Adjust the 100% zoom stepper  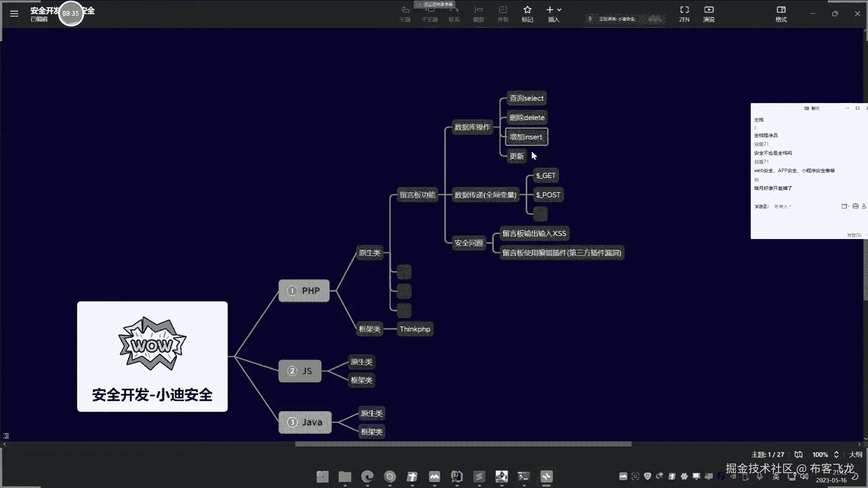(x=836, y=455)
